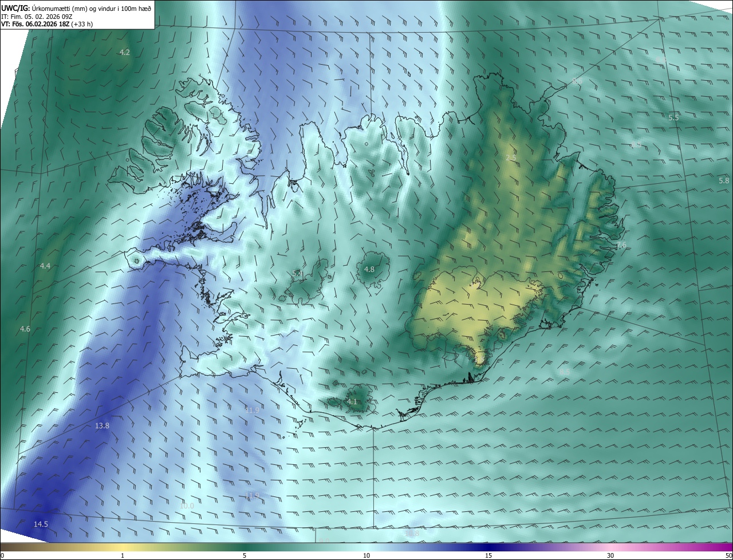Screen dimensions: 733x560
Task: Click the 15 tick label on the color scale
Action: coord(488,555)
